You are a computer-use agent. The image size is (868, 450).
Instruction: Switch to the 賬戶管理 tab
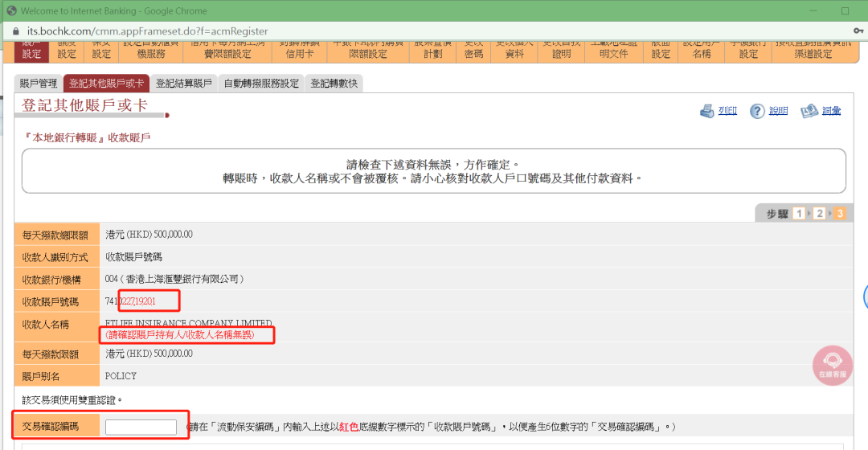pos(39,84)
